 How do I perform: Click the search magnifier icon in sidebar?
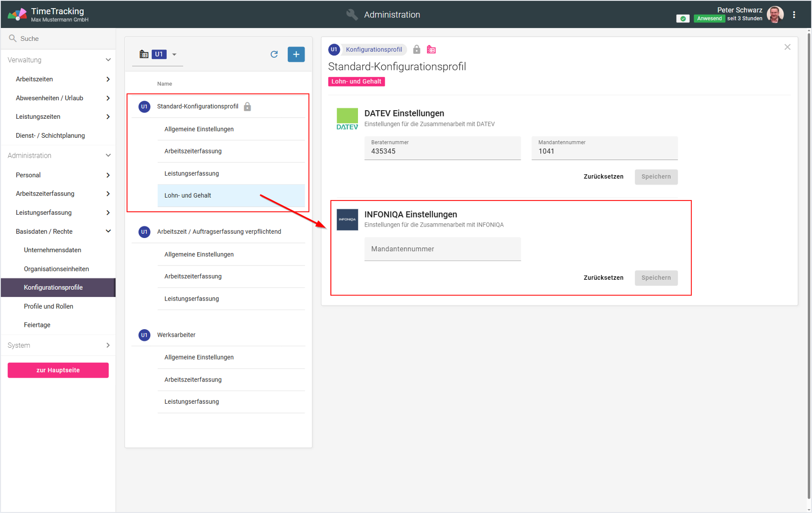[x=13, y=38]
